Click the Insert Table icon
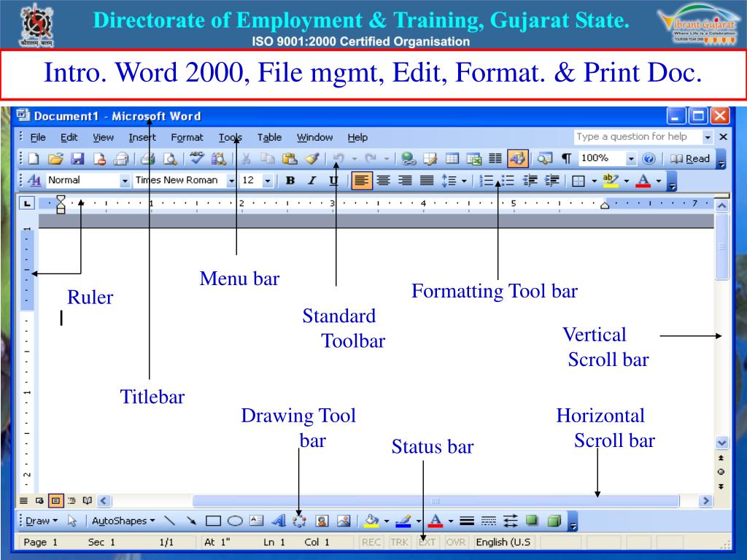 (x=452, y=158)
